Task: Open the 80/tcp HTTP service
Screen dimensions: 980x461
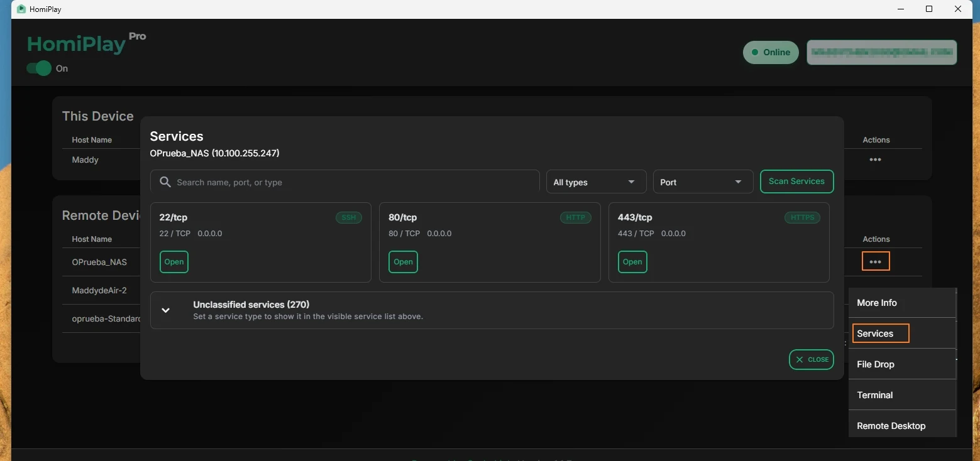Action: (x=403, y=262)
